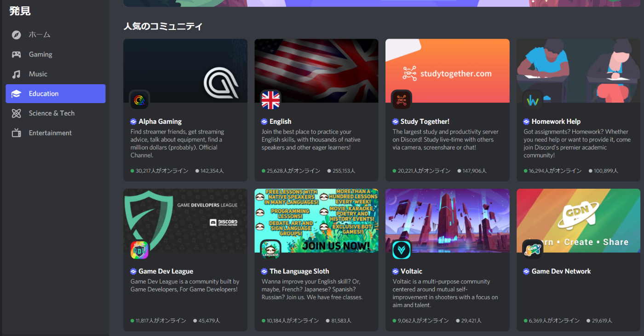Image resolution: width=644 pixels, height=336 pixels.
Task: Click '11,817人がオンライン' on Game Dev League
Action: pos(161,321)
